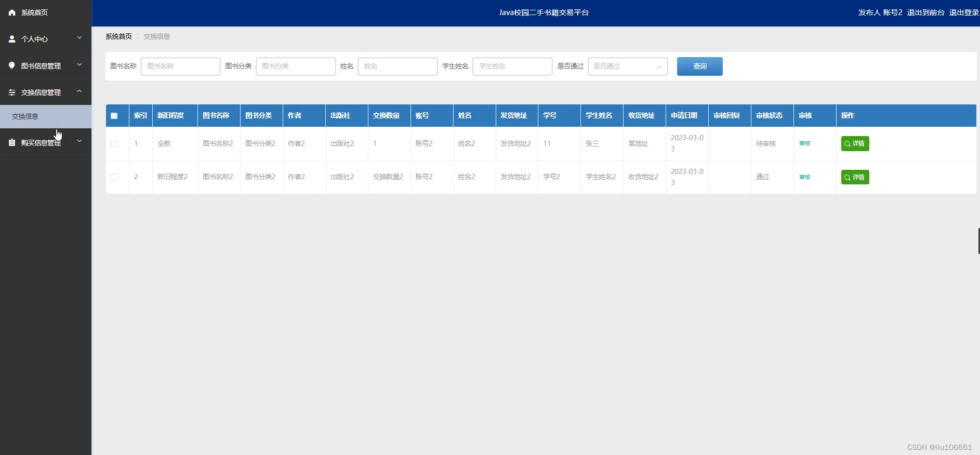Expand the 购买信息管理 menu chevron

(x=80, y=141)
